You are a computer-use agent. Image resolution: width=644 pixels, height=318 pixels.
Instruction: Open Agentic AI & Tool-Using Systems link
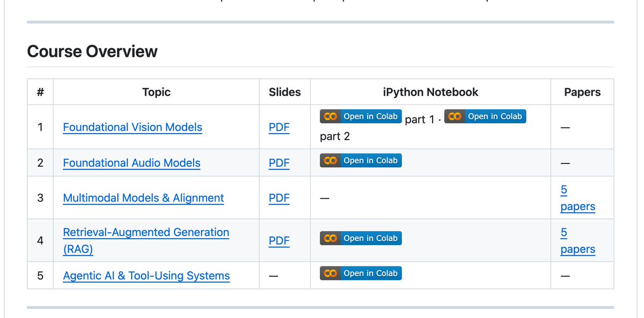click(147, 276)
